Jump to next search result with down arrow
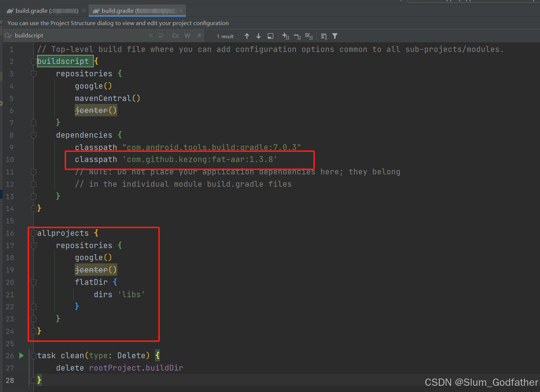 tap(259, 36)
